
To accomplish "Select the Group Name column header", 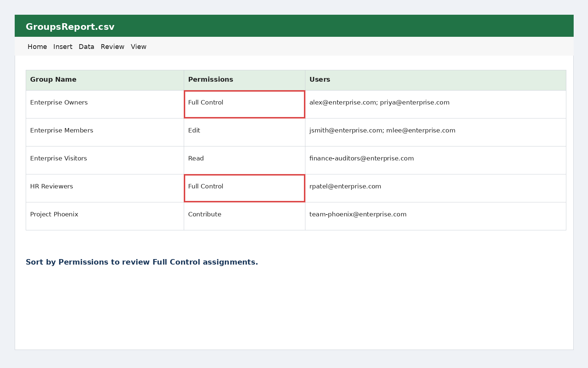I will point(105,80).
